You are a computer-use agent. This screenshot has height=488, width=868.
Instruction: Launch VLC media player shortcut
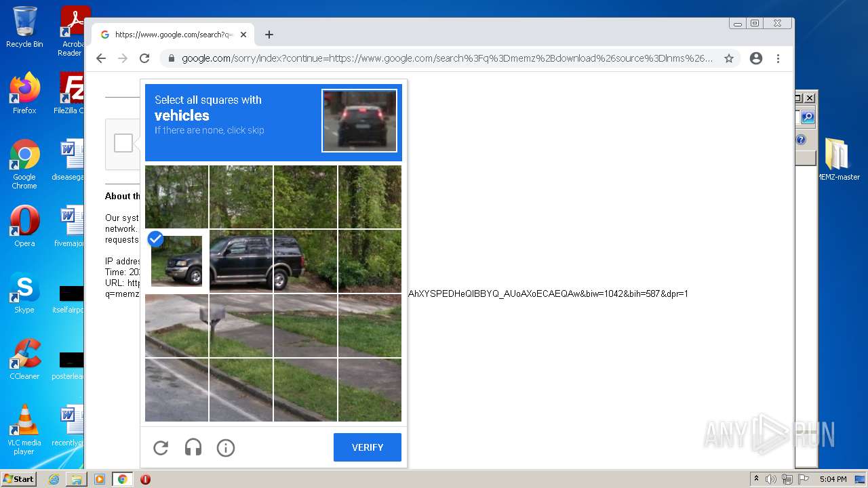(x=24, y=430)
